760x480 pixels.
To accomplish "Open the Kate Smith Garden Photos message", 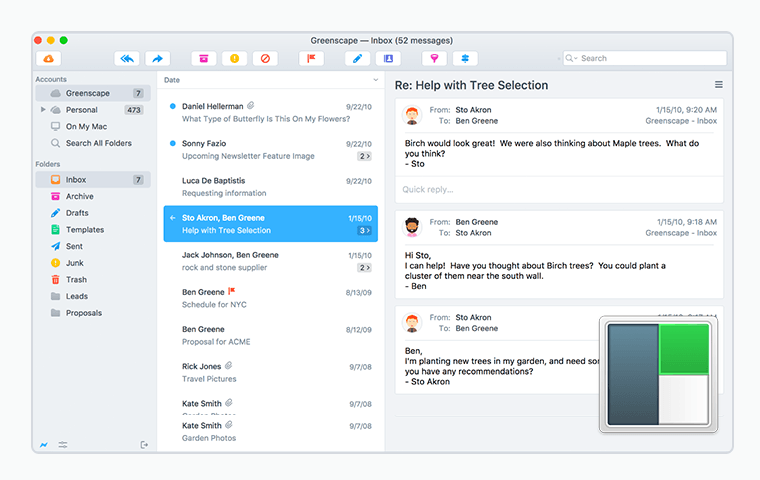I will click(270, 432).
